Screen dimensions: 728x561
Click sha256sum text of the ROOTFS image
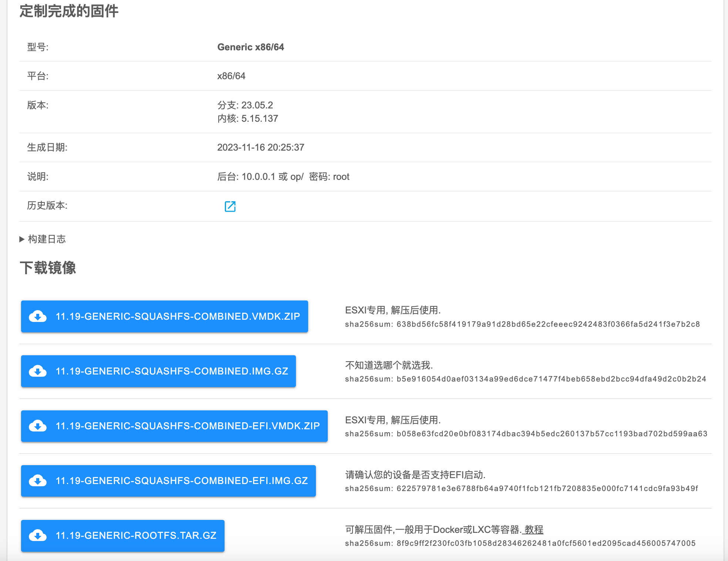(520, 543)
